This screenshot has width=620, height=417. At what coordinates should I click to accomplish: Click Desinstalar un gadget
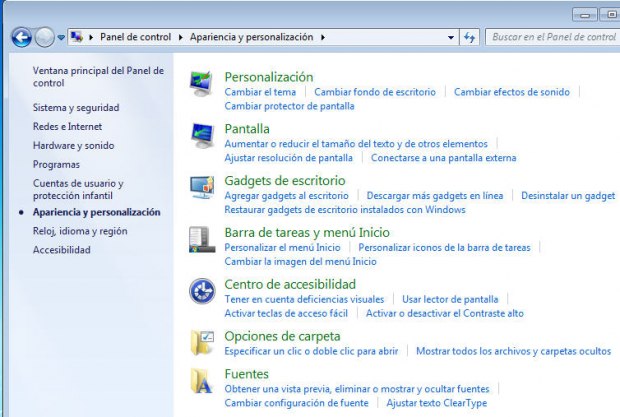568,196
